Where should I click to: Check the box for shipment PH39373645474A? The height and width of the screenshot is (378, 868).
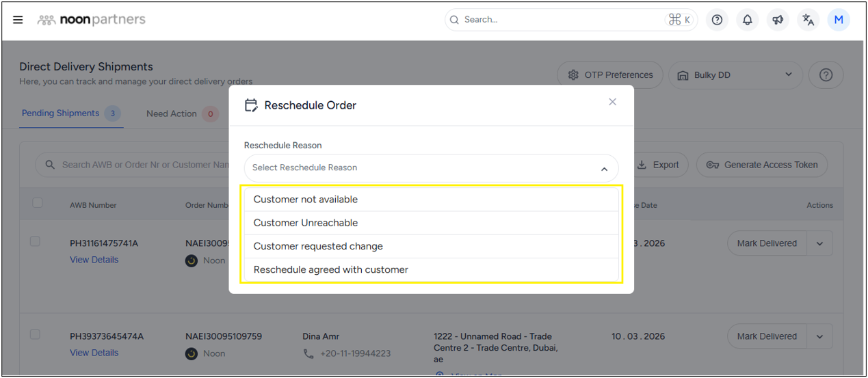pos(35,334)
